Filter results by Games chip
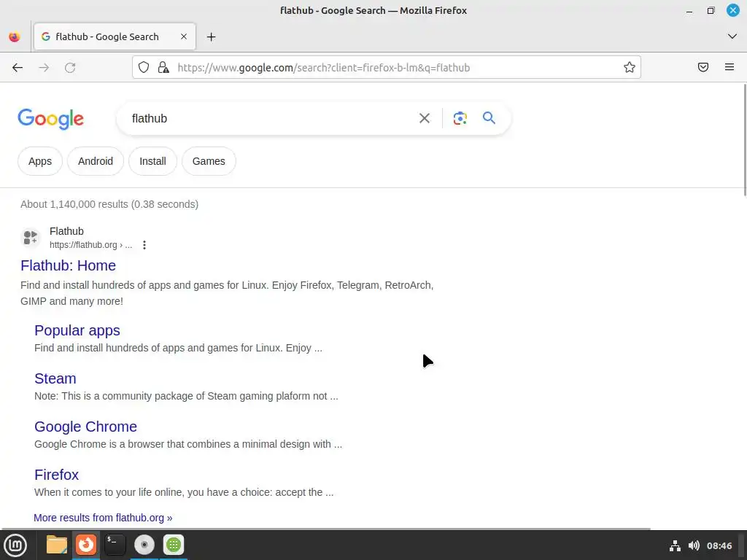This screenshot has height=560, width=747. pyautogui.click(x=209, y=161)
